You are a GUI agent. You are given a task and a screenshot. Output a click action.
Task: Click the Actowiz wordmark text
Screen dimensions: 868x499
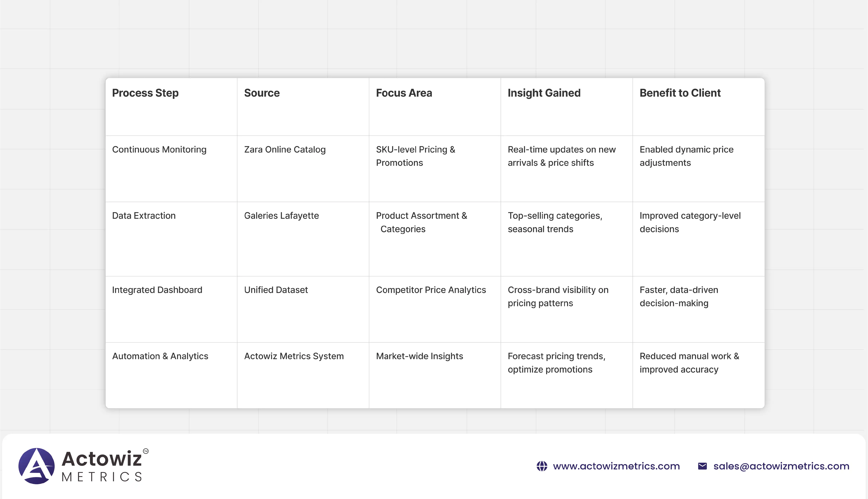click(102, 459)
